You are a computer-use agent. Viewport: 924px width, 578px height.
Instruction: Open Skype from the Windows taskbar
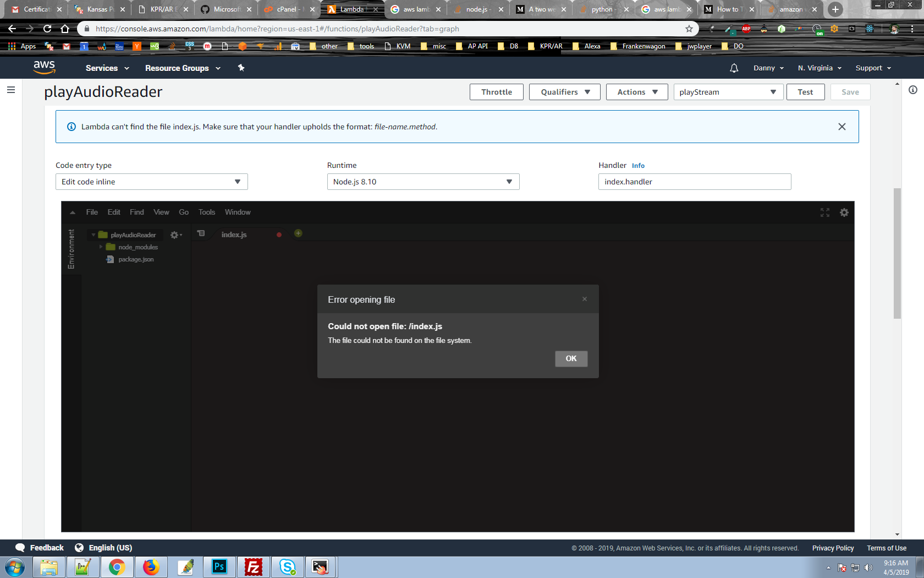point(287,566)
